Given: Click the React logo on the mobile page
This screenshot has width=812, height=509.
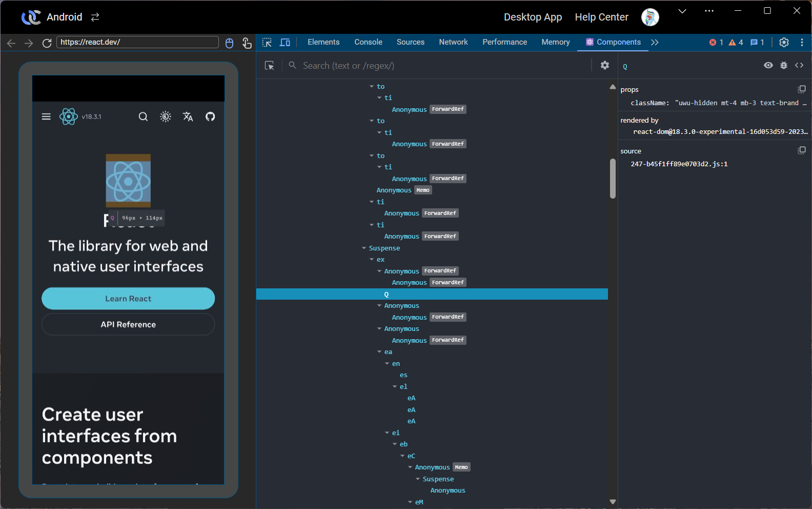Looking at the screenshot, I should click(69, 116).
